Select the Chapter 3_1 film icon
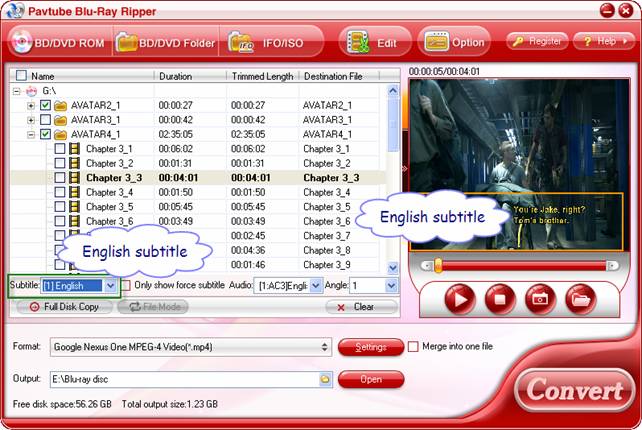Viewport: 642px width, 430px height. 74,148
